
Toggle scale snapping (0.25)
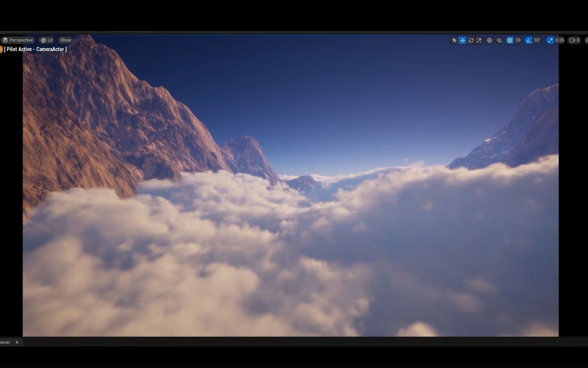(x=550, y=40)
